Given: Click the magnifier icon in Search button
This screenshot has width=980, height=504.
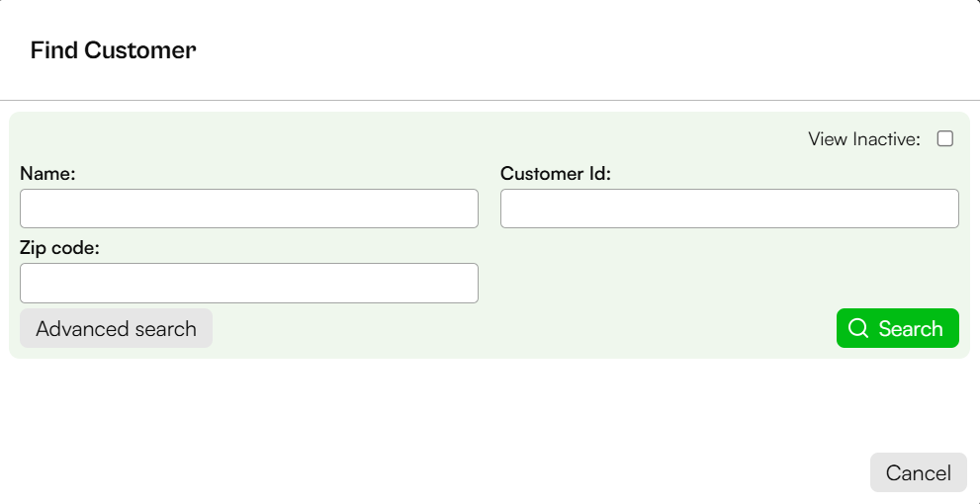Looking at the screenshot, I should coord(858,328).
